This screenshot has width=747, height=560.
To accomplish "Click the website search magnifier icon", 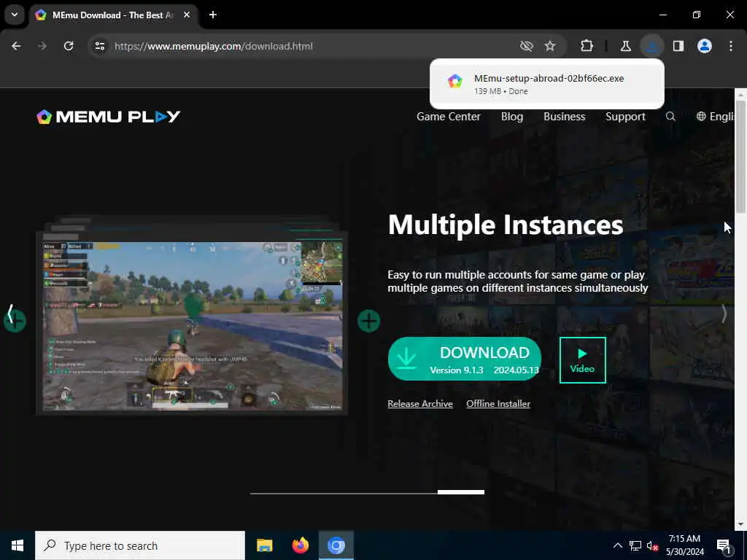I will coord(670,117).
